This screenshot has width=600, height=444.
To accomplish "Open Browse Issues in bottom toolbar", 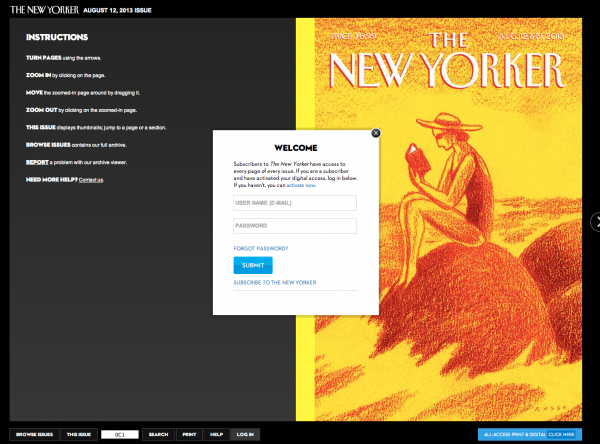I will (34, 434).
